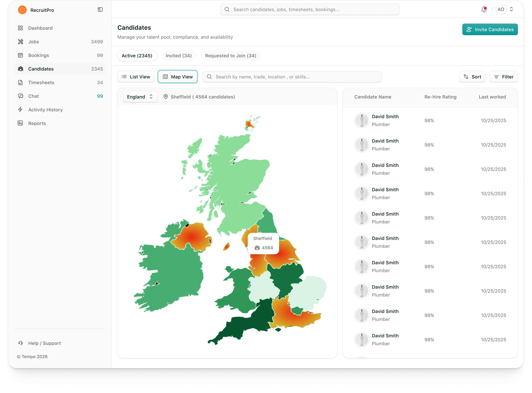
Task: Click the Northern Ireland red region on the map
Action: (x=192, y=237)
